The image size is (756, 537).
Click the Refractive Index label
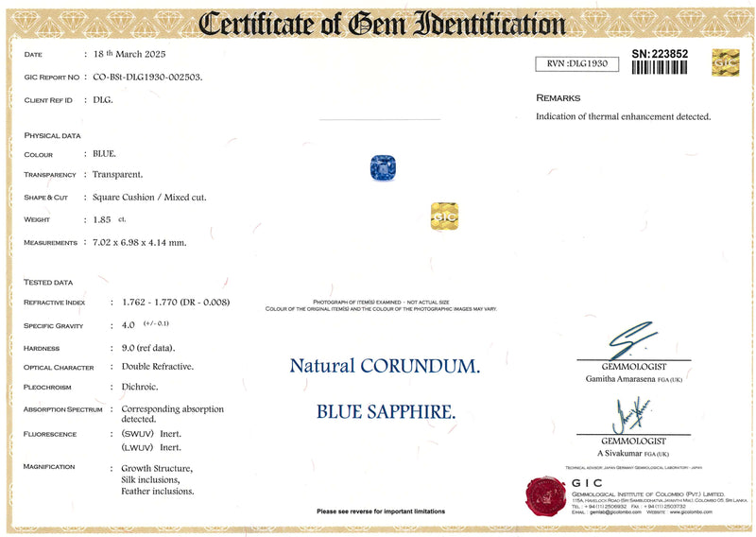tap(55, 303)
